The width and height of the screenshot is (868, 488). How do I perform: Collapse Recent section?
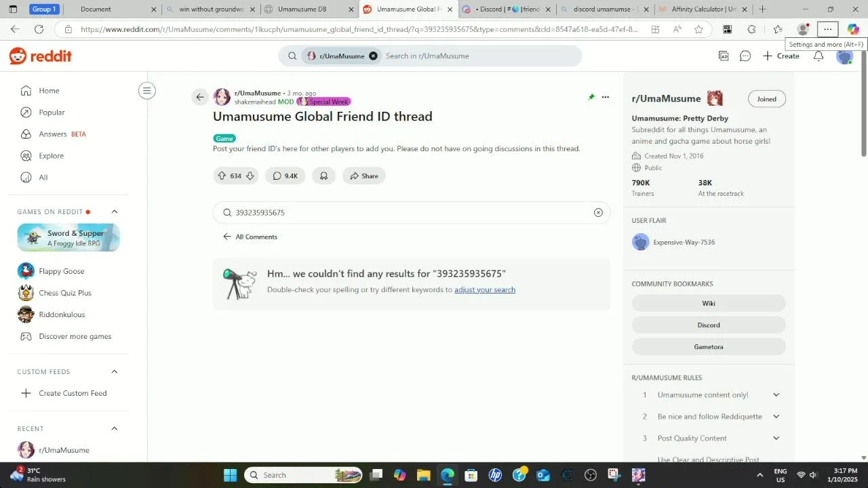click(x=115, y=428)
